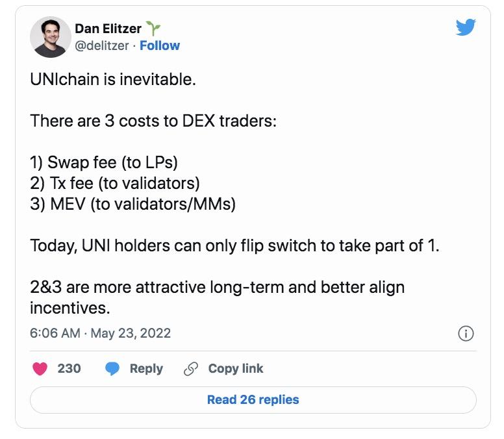Click the Twitter bird logo

[466, 27]
